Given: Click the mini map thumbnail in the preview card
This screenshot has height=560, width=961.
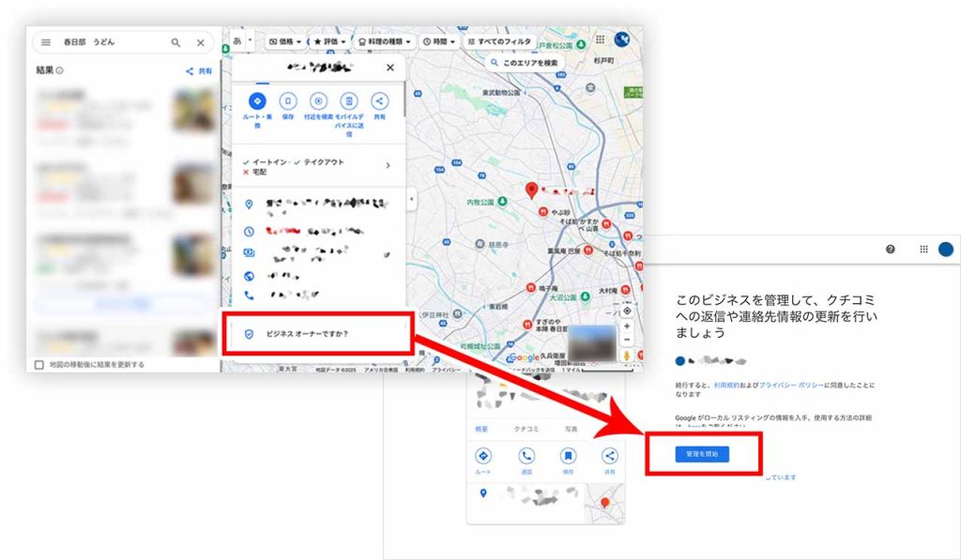Looking at the screenshot, I should click(x=604, y=504).
